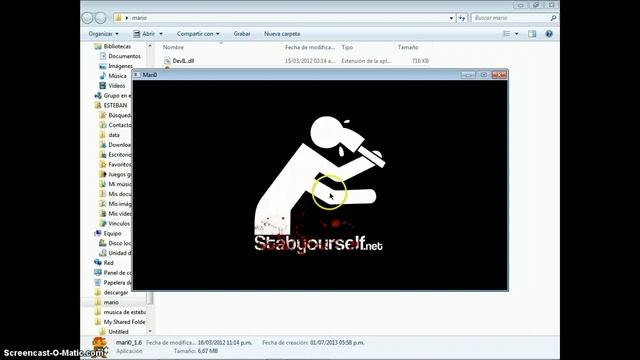This screenshot has width=640, height=360.
Task: Click Nueva carpeta button
Action: point(282,34)
